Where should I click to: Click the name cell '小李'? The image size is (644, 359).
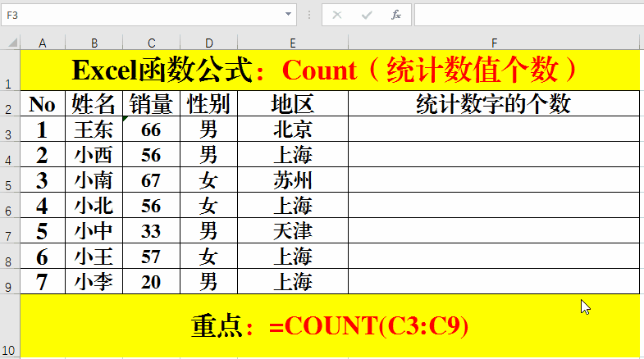[x=94, y=281]
